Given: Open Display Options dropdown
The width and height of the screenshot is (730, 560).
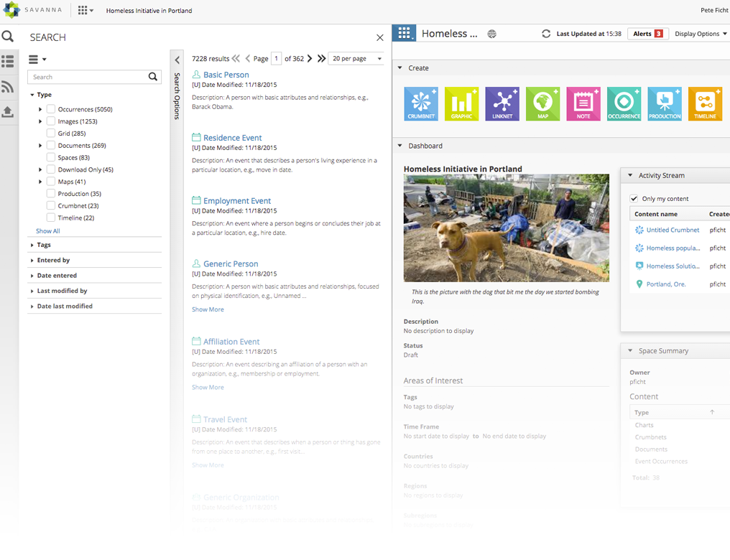Looking at the screenshot, I should click(x=701, y=34).
